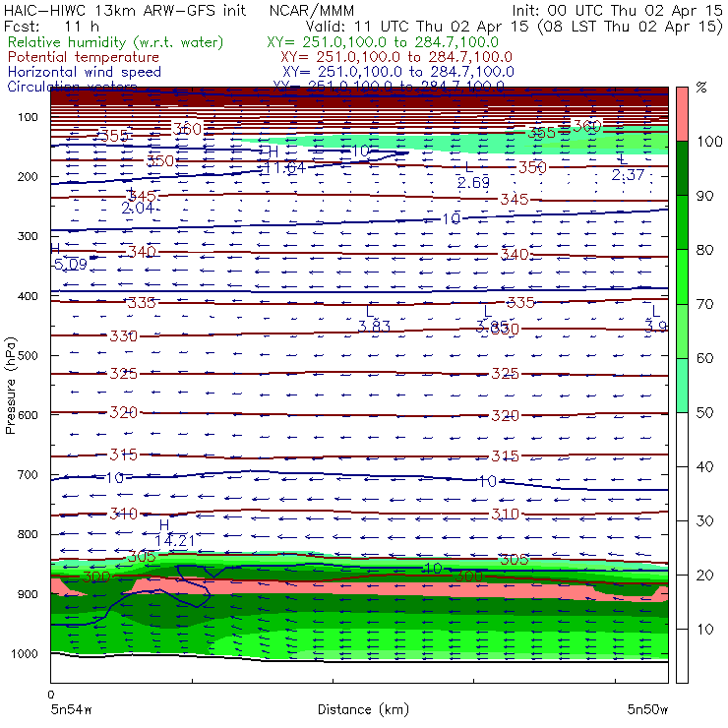The height and width of the screenshot is (728, 728).
Task: Select the 'Init: 00 UTC Thu 02 Apr 15' text
Action: tap(618, 10)
